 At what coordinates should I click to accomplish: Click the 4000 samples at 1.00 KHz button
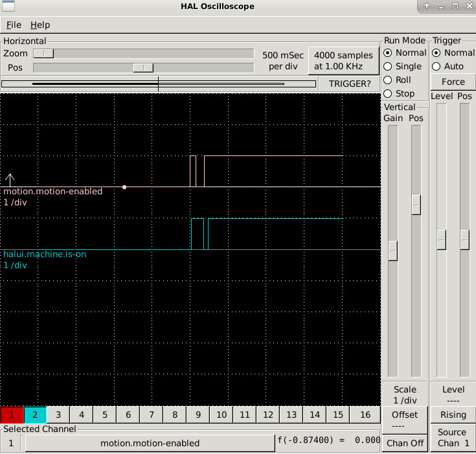pyautogui.click(x=343, y=61)
